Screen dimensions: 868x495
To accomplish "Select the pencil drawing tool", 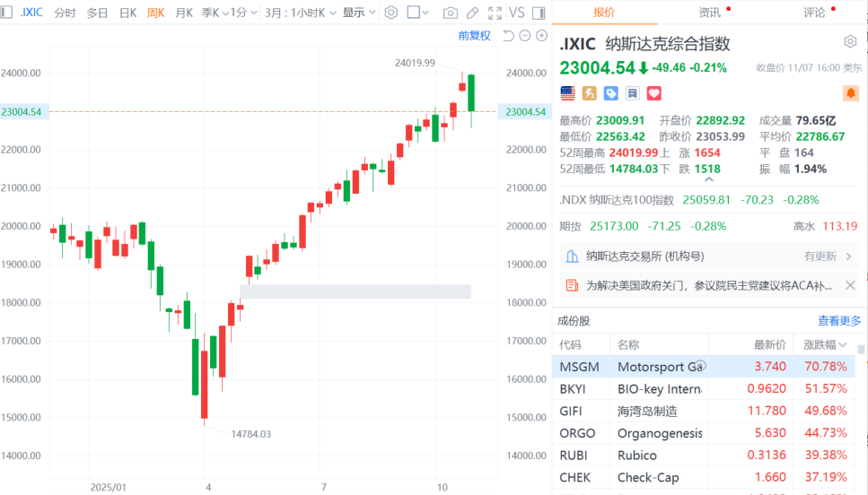I will click(x=472, y=13).
